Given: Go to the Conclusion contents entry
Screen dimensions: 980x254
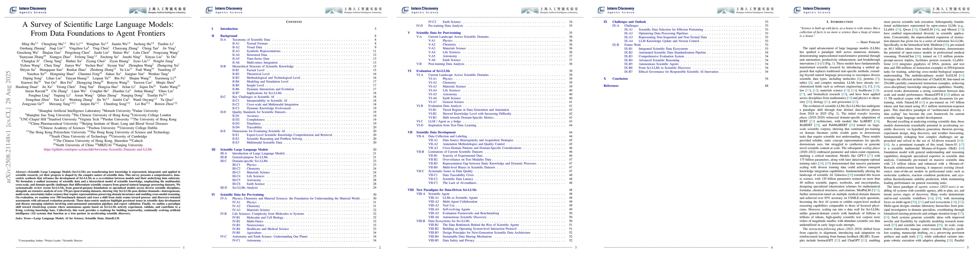Looking at the screenshot, I should pyautogui.click(x=620, y=79).
